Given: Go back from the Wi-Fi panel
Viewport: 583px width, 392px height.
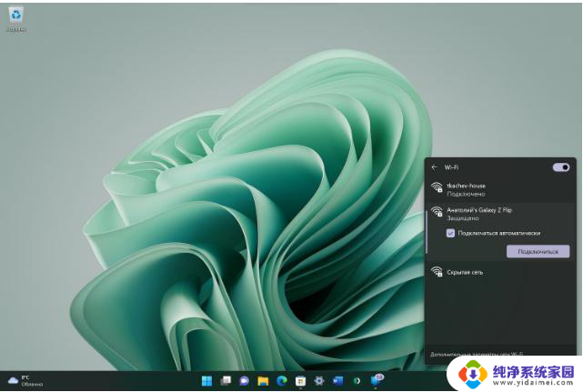Looking at the screenshot, I should tap(434, 167).
